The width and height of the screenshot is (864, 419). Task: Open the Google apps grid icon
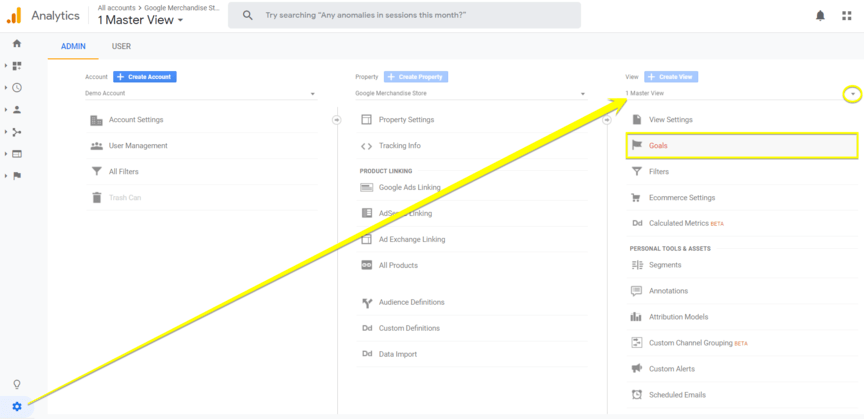tap(847, 15)
